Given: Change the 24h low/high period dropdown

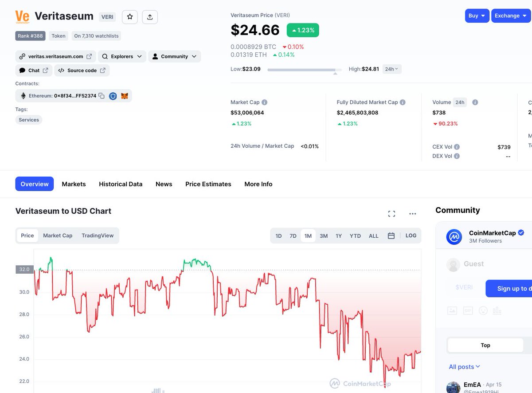Looking at the screenshot, I should (x=392, y=69).
